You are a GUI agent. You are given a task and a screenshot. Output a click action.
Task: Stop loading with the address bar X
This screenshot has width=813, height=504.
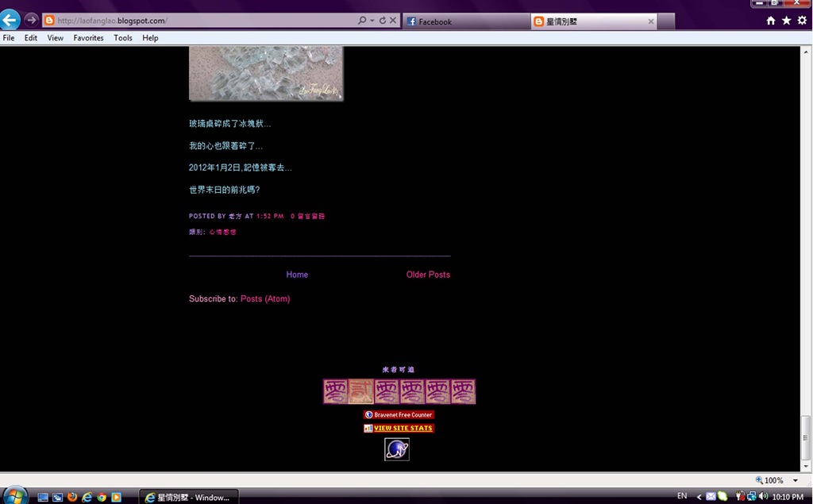click(393, 20)
